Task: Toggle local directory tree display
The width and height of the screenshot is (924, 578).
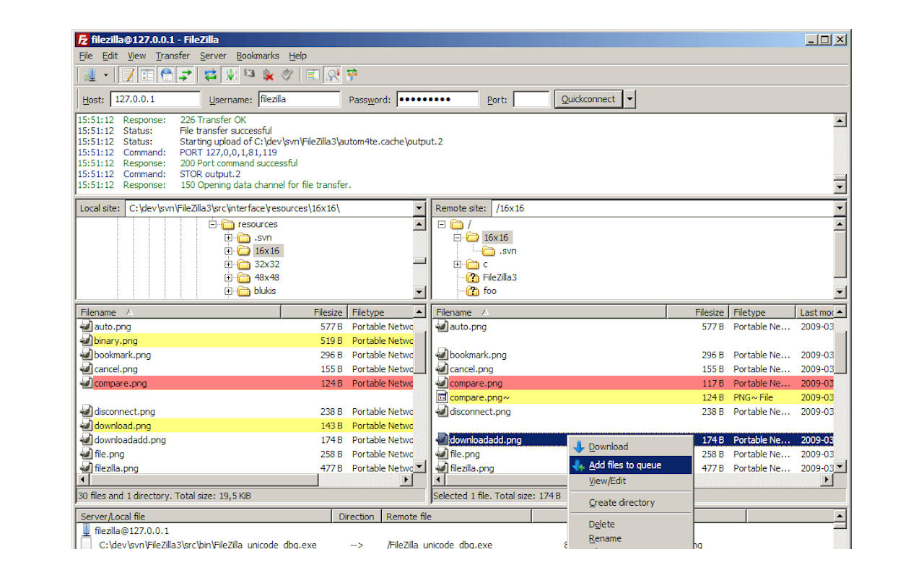Action: tap(147, 74)
